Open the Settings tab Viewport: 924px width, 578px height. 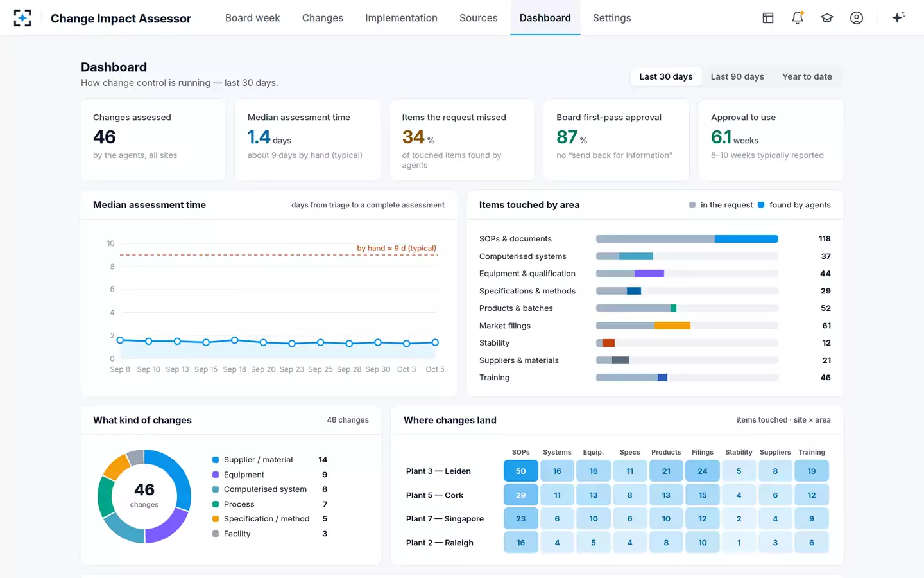click(612, 18)
